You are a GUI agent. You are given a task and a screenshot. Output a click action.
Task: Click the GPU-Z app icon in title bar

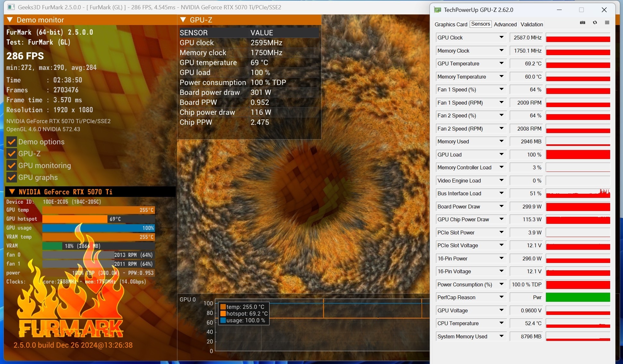pos(437,10)
